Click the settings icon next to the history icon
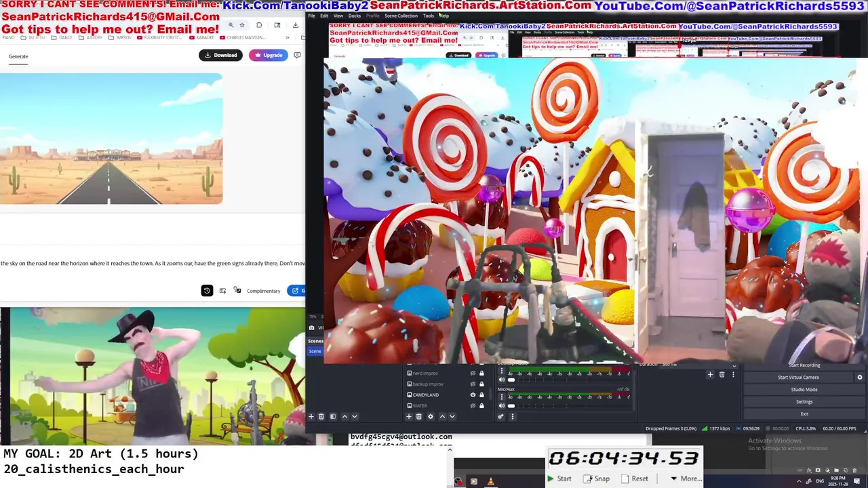Image resolution: width=868 pixels, height=488 pixels. click(x=222, y=291)
